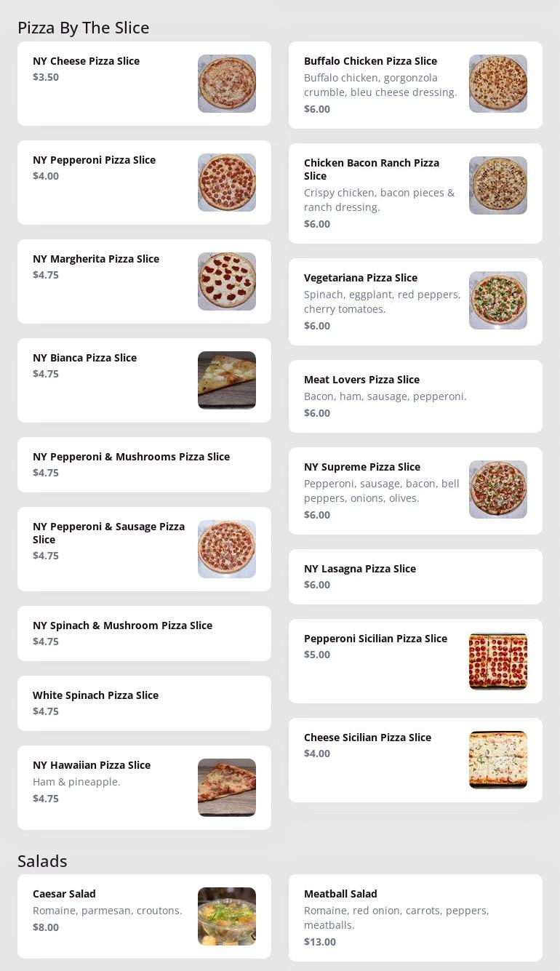This screenshot has width=560, height=971.
Task: Open the NY Hawaiian Pizza Slice photo
Action: (227, 788)
